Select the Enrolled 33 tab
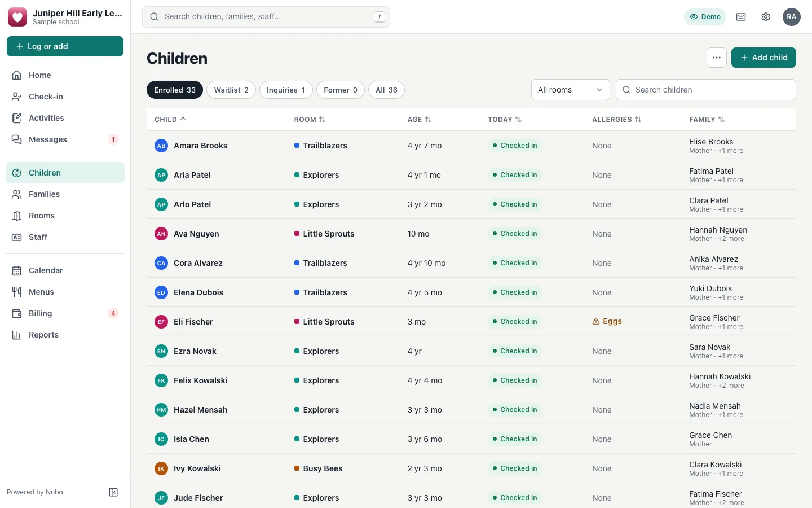 click(x=175, y=90)
